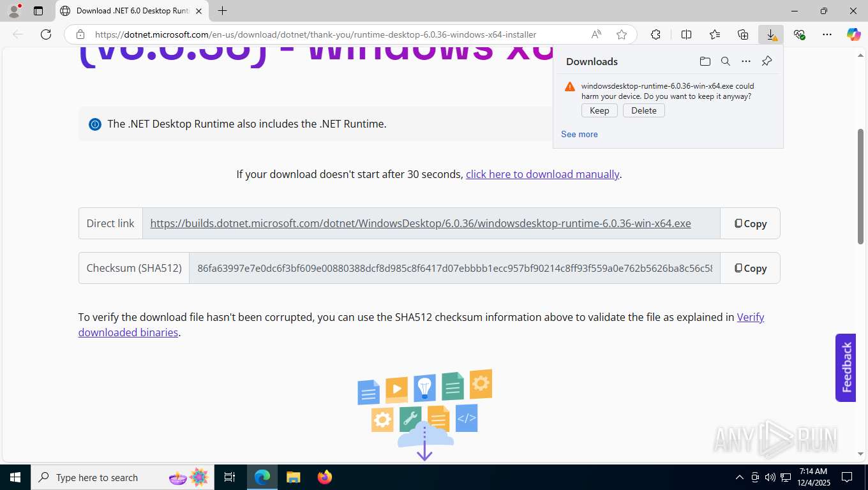Screen dimensions: 868x490
Task: Open volume control in tray
Action: pyautogui.click(x=770, y=477)
